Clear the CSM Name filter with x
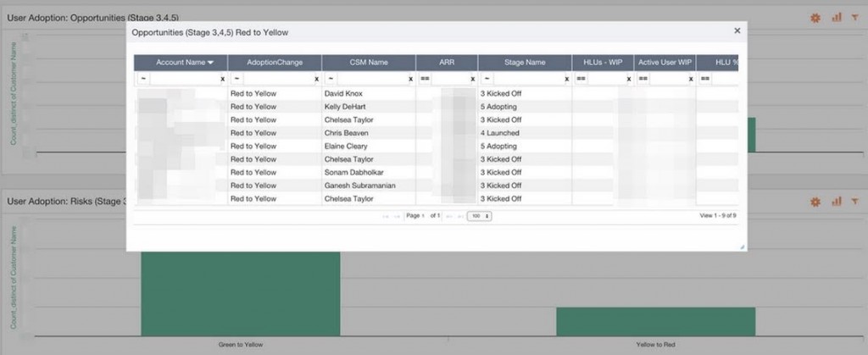This screenshot has width=868, height=355. click(x=410, y=79)
